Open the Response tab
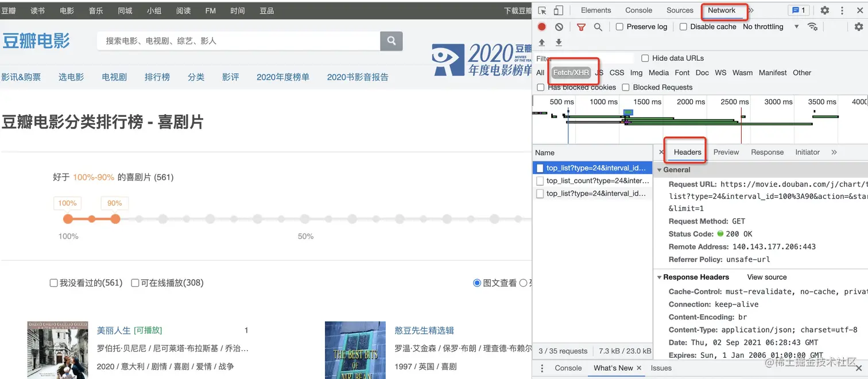868x379 pixels. tap(767, 152)
